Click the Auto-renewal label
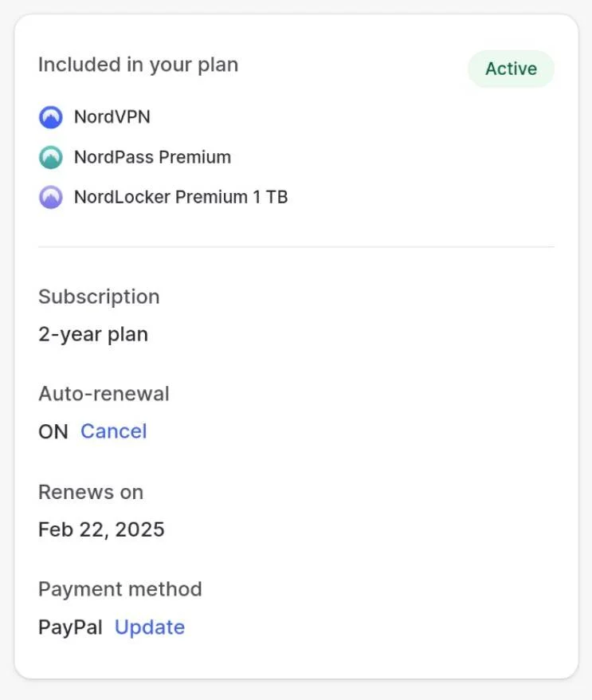This screenshot has height=700, width=592. pos(104,394)
